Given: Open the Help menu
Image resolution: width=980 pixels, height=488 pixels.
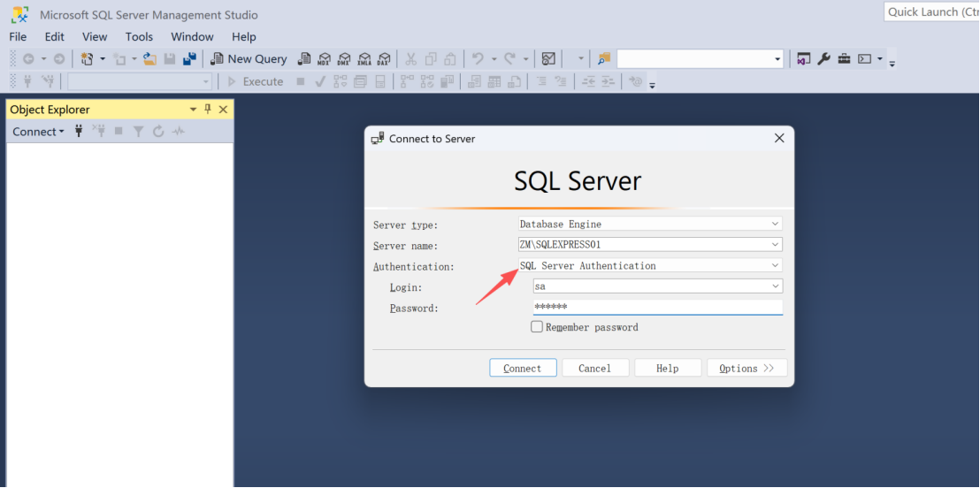Looking at the screenshot, I should 244,37.
